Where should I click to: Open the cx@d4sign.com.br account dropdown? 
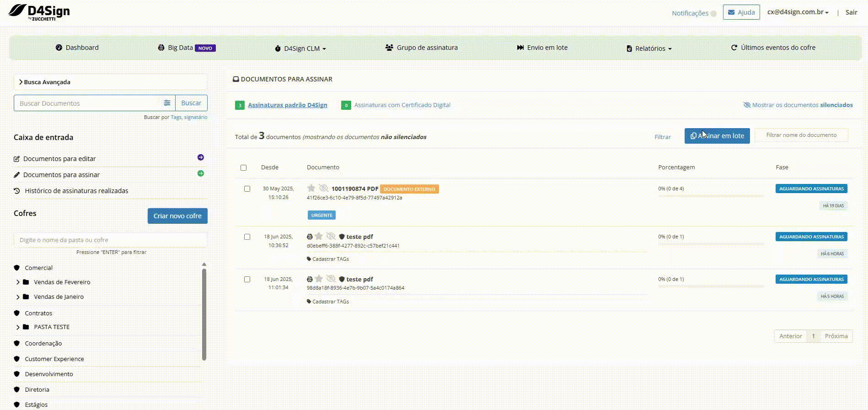point(798,12)
